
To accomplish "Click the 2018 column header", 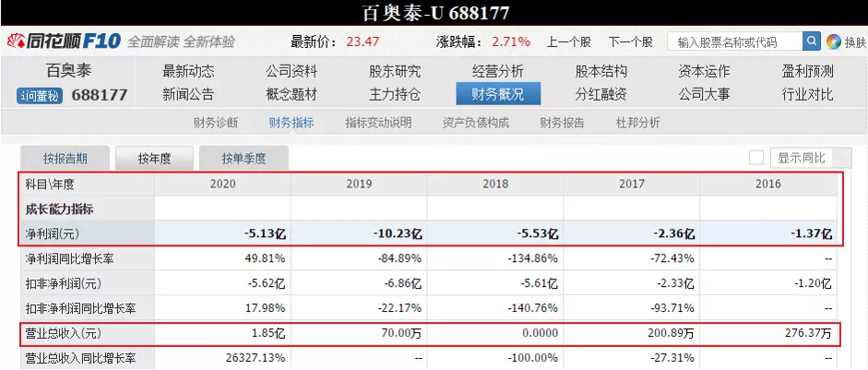I will [495, 184].
